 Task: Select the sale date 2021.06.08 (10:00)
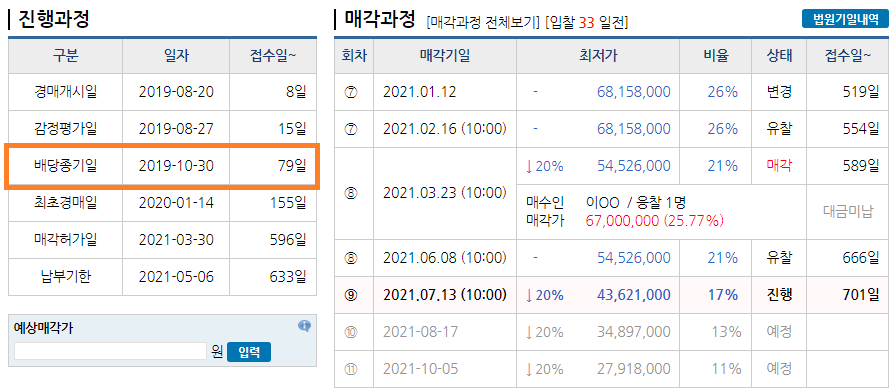(x=445, y=258)
